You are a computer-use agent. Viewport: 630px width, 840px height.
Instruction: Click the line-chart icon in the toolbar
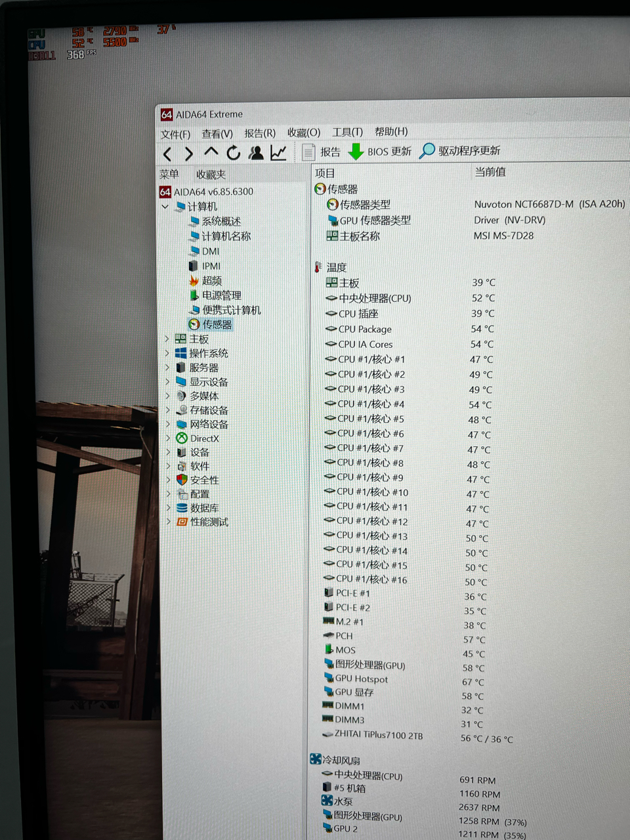(x=278, y=152)
